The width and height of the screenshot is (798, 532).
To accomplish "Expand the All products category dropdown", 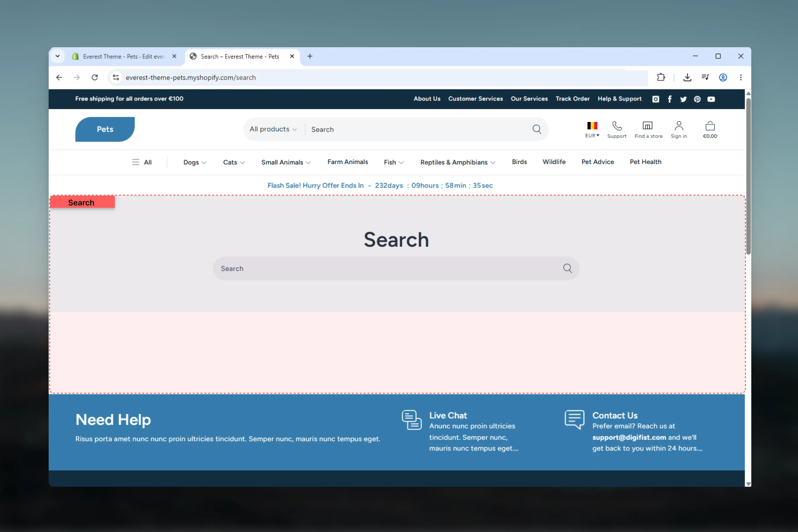I will 273,129.
